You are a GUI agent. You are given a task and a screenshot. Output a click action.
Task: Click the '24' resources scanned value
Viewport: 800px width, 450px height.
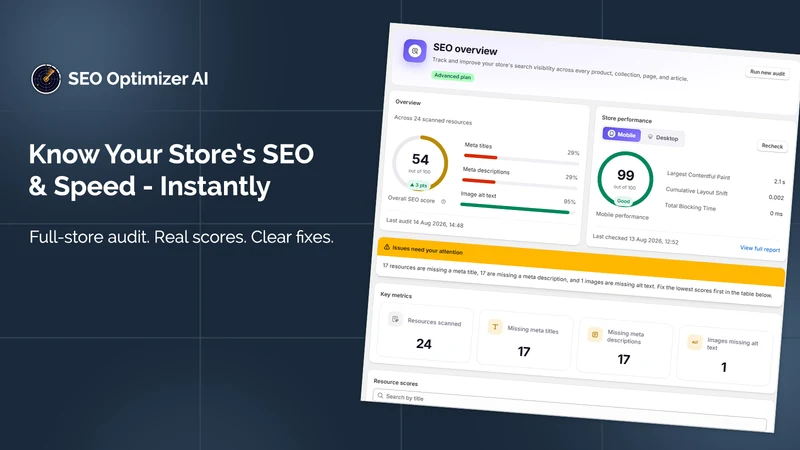(423, 344)
